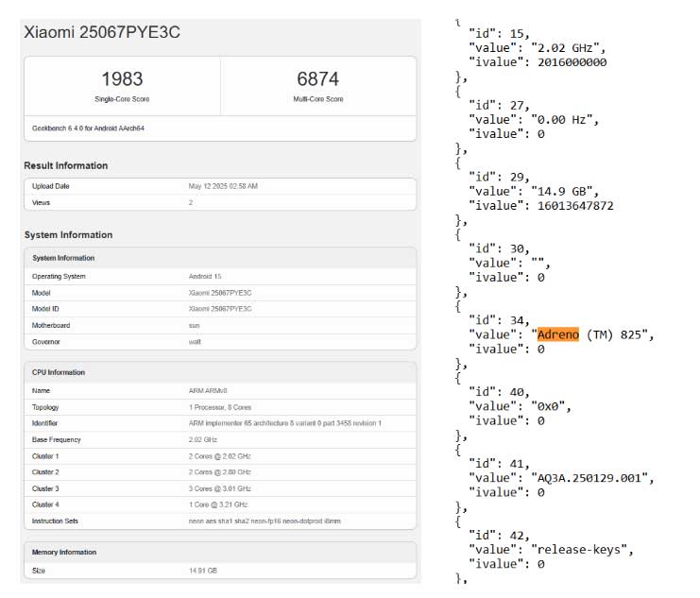Select the Operating System row label
This screenshot has width=700, height=598.
[59, 277]
